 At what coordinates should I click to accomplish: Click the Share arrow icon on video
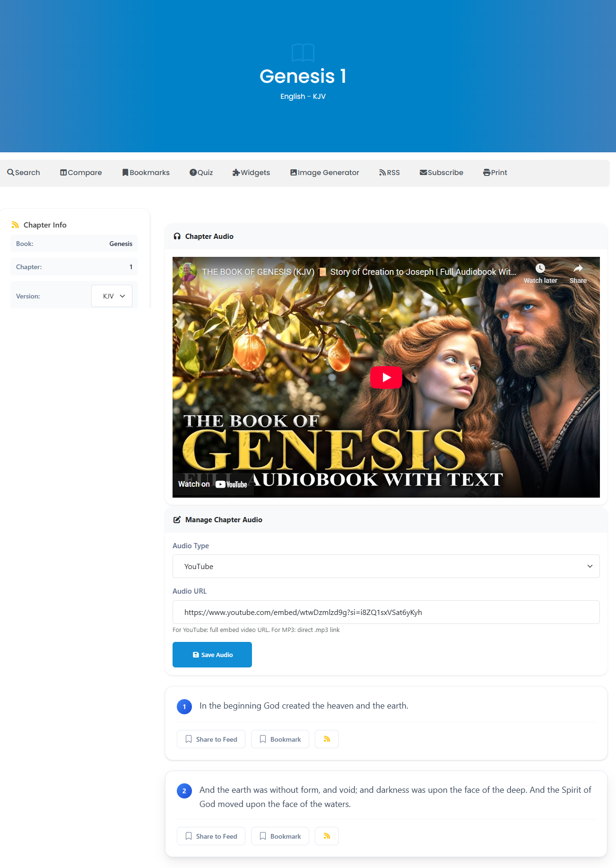point(578,269)
